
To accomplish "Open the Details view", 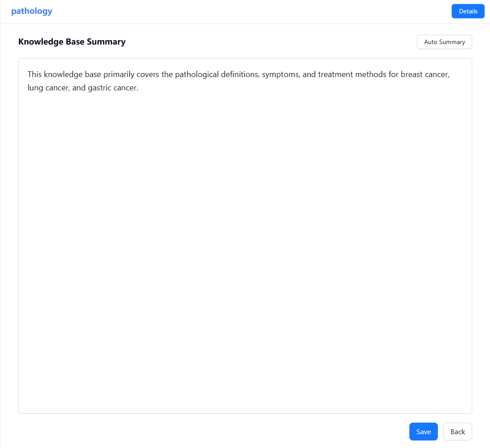I will (x=468, y=11).
